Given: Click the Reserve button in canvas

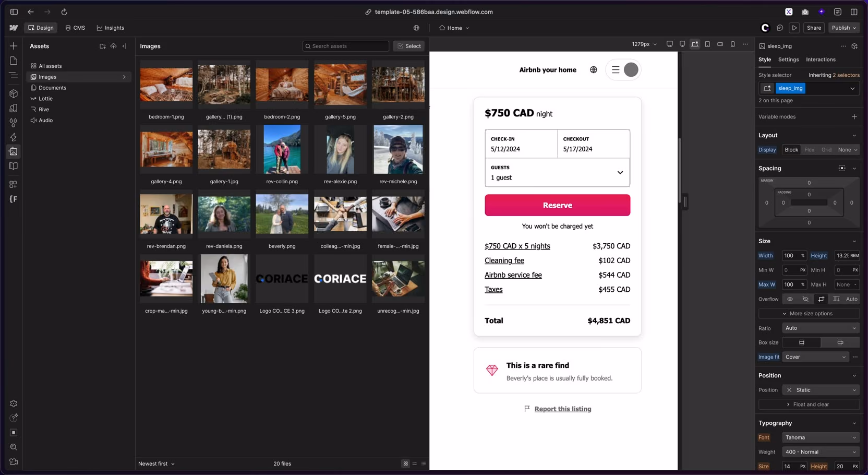Looking at the screenshot, I should [557, 205].
